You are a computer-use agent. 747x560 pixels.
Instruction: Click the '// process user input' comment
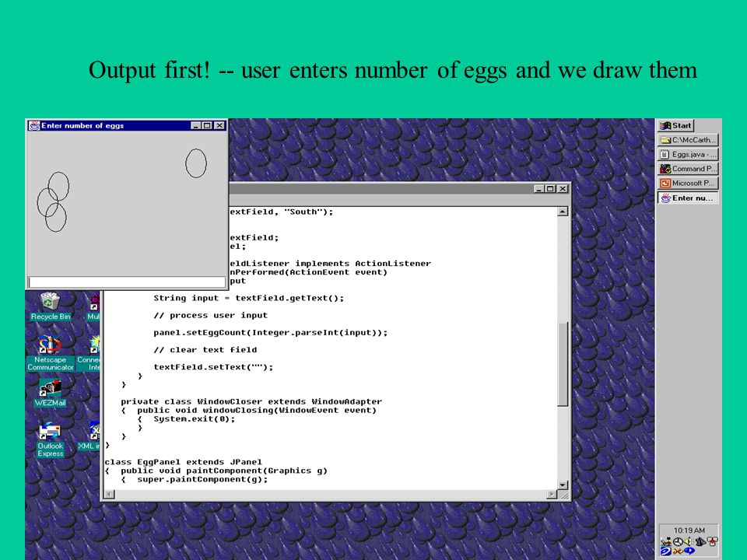coord(210,315)
